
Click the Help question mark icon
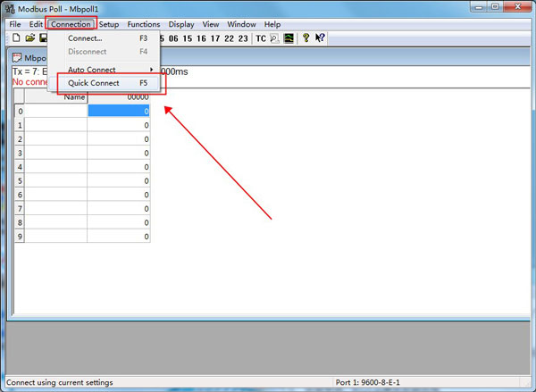306,38
